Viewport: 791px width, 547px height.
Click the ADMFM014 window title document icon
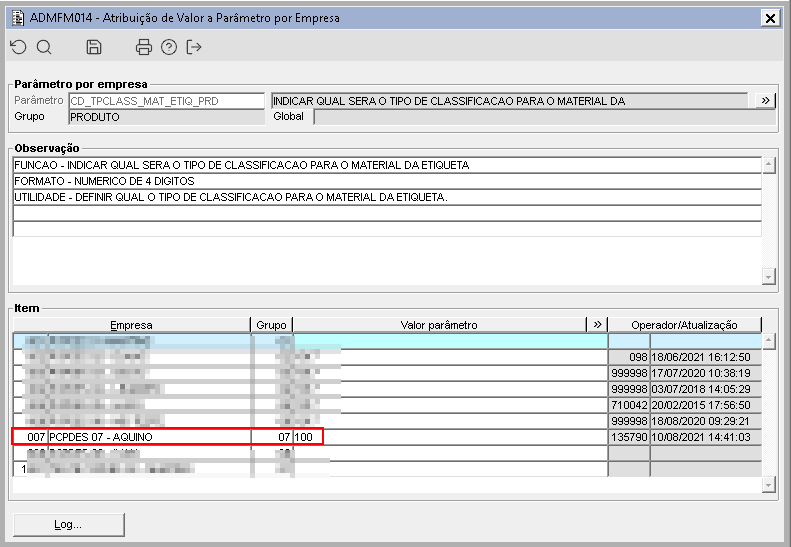18,18
